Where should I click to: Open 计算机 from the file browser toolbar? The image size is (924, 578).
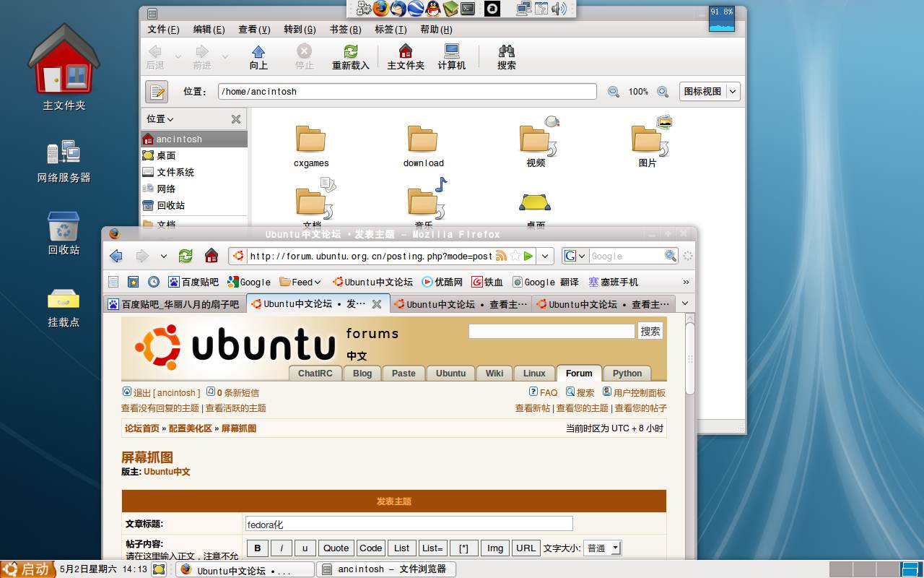click(452, 57)
